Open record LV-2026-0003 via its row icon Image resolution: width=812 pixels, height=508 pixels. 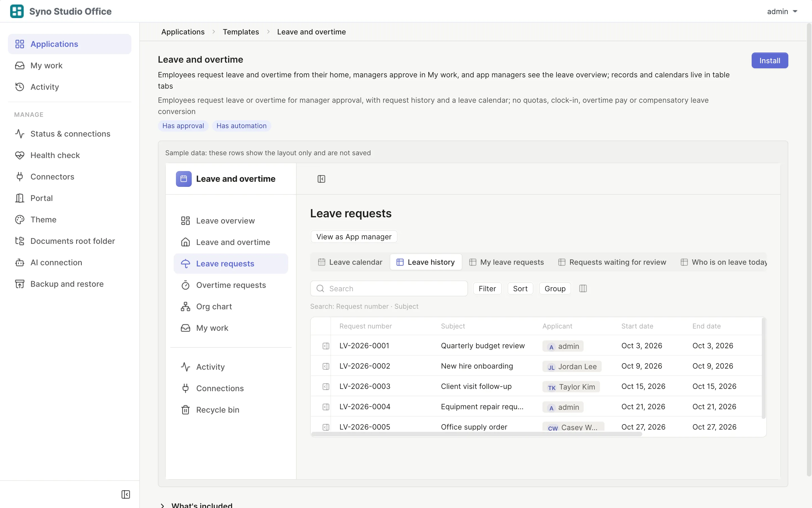[325, 386]
